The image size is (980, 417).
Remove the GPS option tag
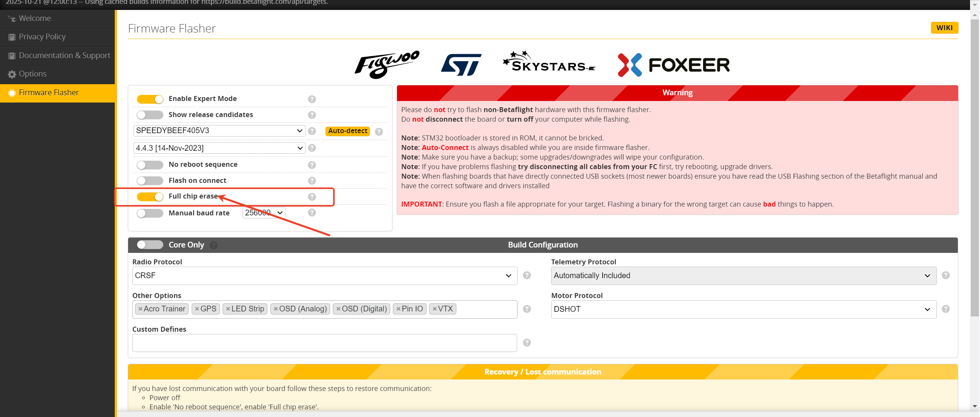point(197,309)
